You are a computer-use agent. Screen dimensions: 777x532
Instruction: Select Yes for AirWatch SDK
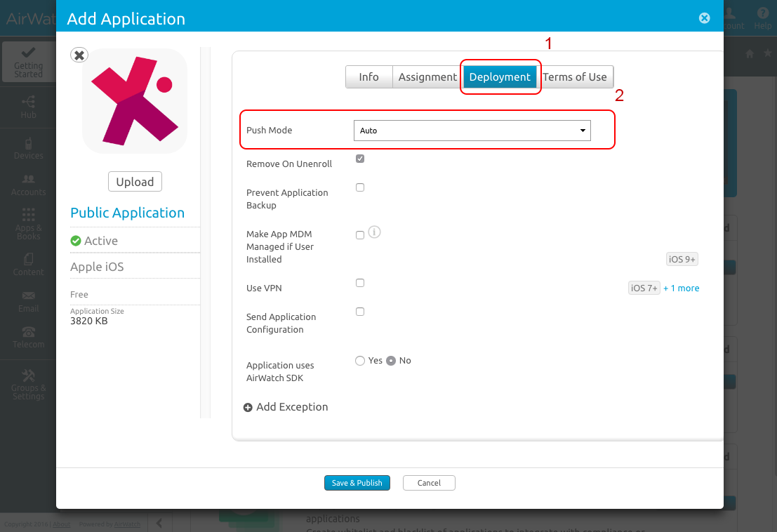click(x=360, y=361)
